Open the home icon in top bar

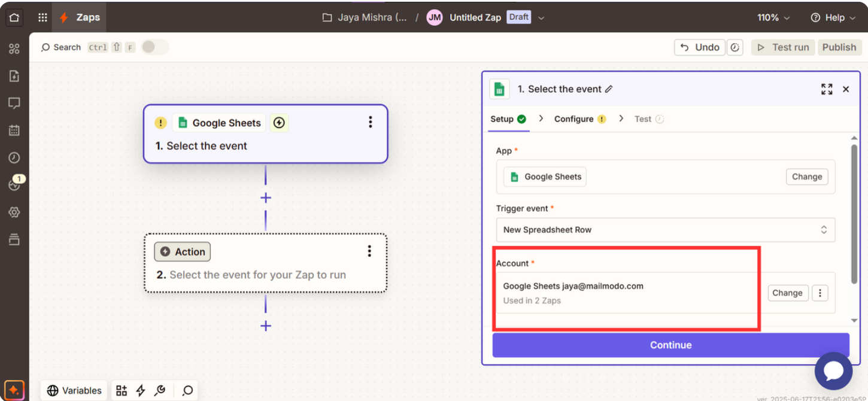point(14,17)
